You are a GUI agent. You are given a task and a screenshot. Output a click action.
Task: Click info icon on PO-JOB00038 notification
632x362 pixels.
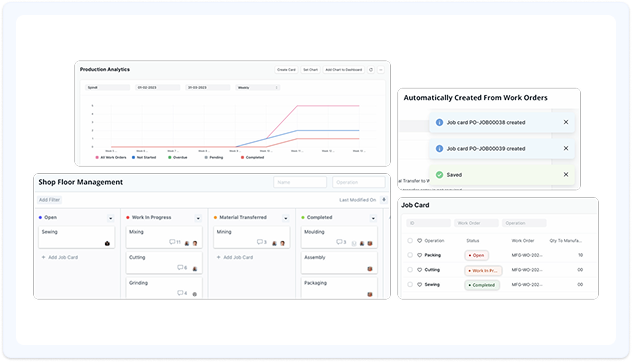(439, 122)
